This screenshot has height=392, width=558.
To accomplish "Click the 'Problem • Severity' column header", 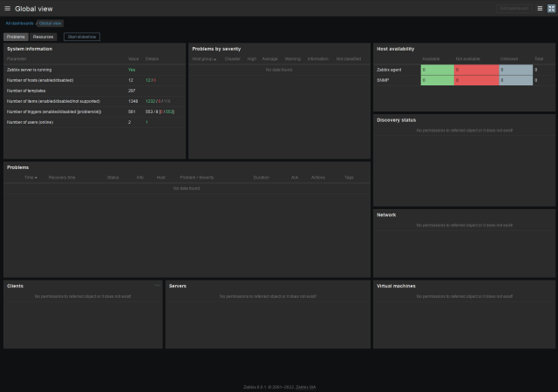I will click(x=197, y=178).
